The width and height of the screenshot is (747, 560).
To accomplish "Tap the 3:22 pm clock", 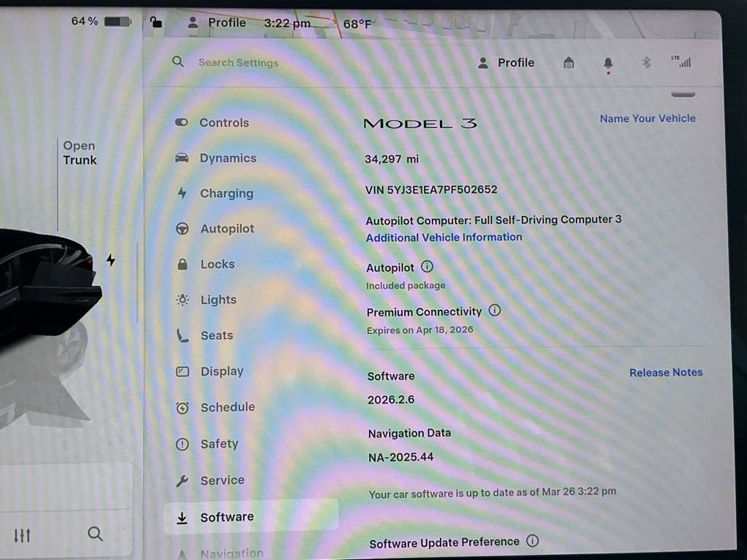I will [x=287, y=23].
